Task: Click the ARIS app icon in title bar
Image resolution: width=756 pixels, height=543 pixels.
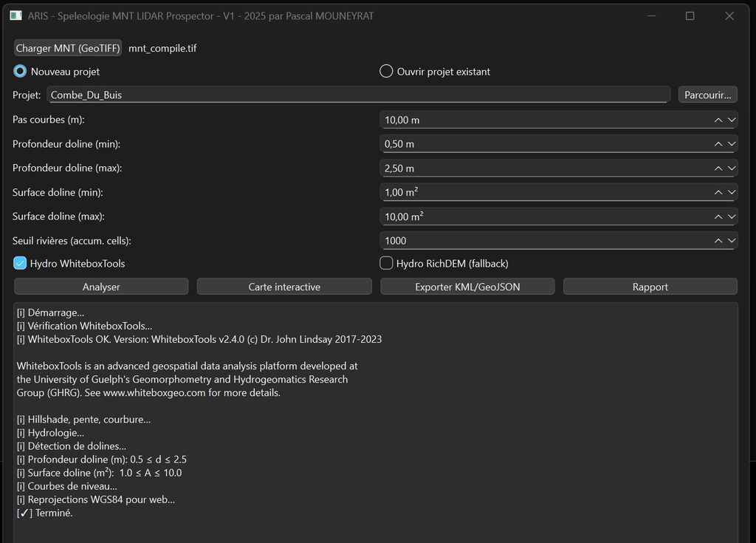Action: 16,16
